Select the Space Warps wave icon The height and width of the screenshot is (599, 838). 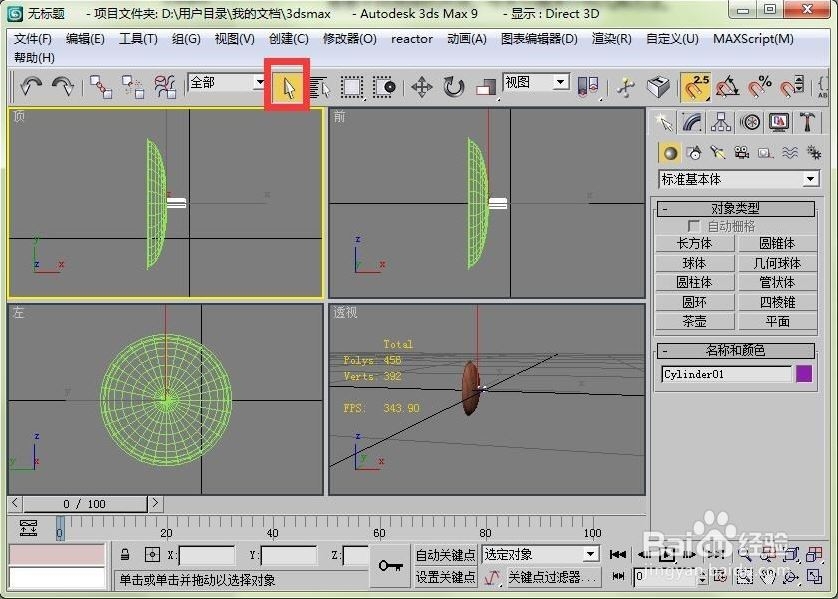tap(790, 153)
